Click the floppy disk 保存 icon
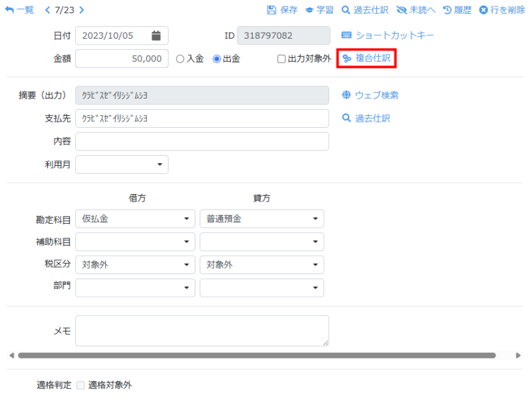The height and width of the screenshot is (400, 532). coord(271,11)
